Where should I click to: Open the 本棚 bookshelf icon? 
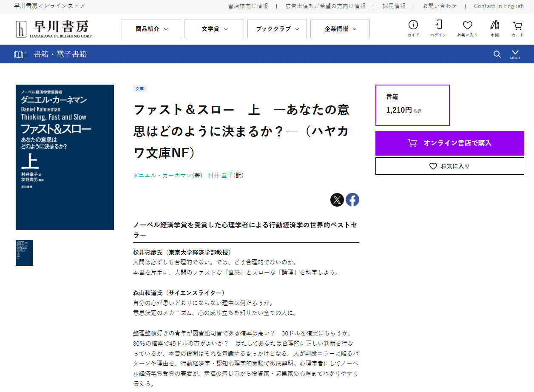coord(494,28)
